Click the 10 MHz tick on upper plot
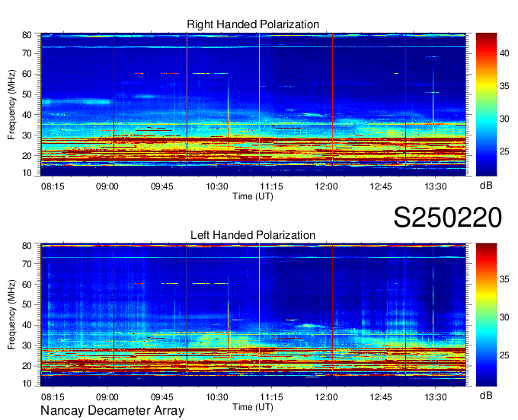 pyautogui.click(x=27, y=173)
